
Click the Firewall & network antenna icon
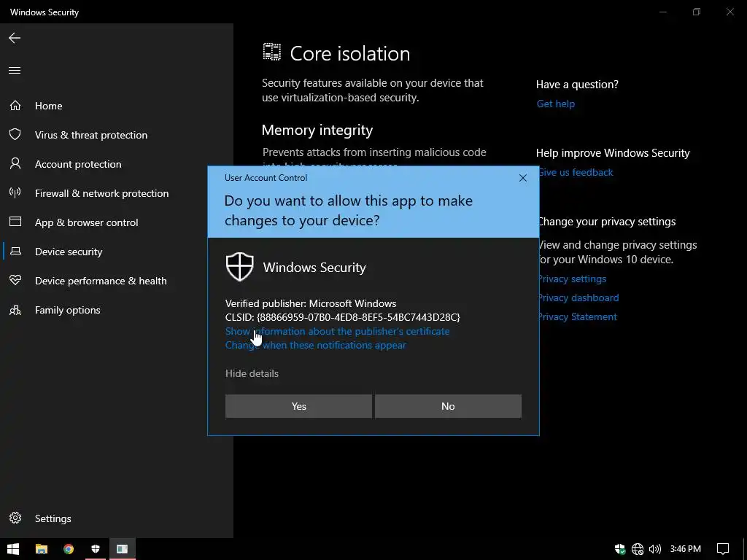pos(15,192)
